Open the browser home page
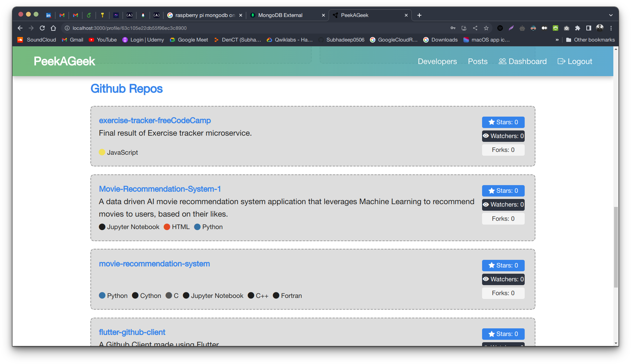Viewport: 631px width, 364px height. click(53, 28)
